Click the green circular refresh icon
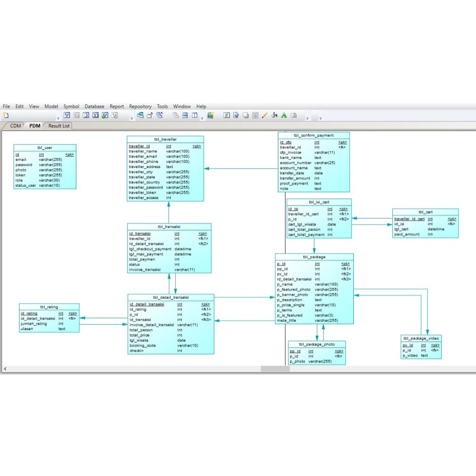Viewport: 476px width, 476px height. coord(226,115)
